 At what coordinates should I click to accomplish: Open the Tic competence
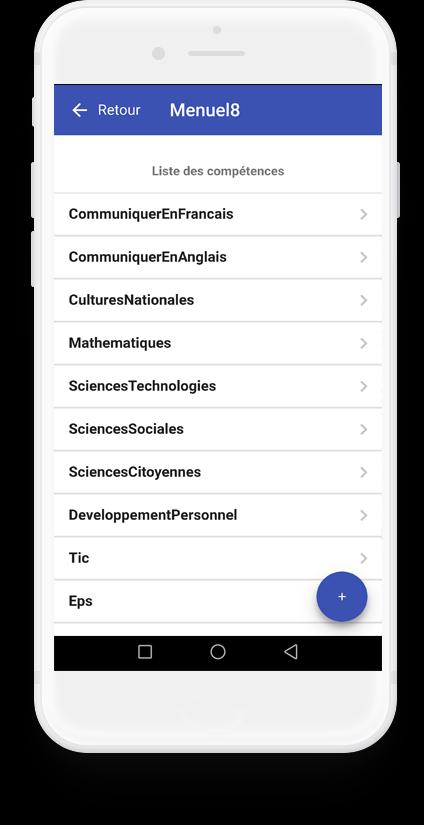[218, 558]
